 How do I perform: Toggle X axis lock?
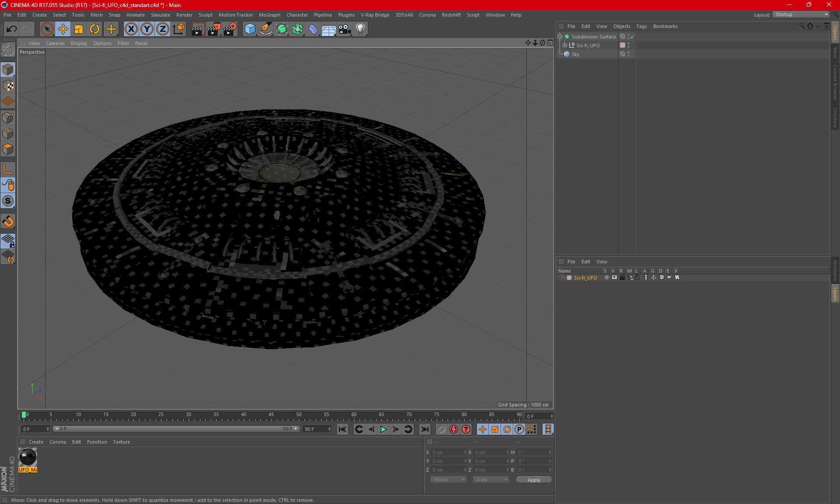pyautogui.click(x=131, y=29)
